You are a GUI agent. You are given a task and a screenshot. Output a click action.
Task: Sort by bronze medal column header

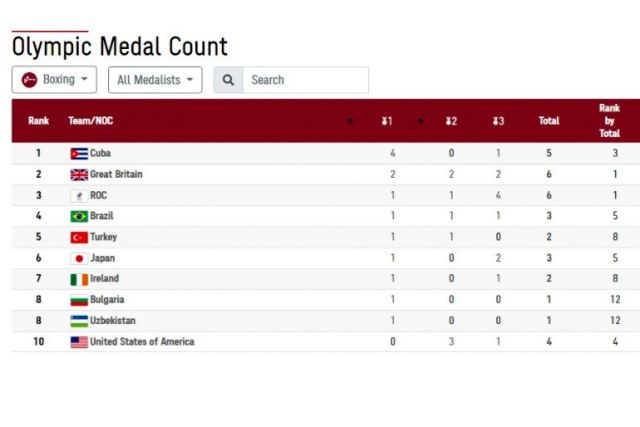pos(498,121)
